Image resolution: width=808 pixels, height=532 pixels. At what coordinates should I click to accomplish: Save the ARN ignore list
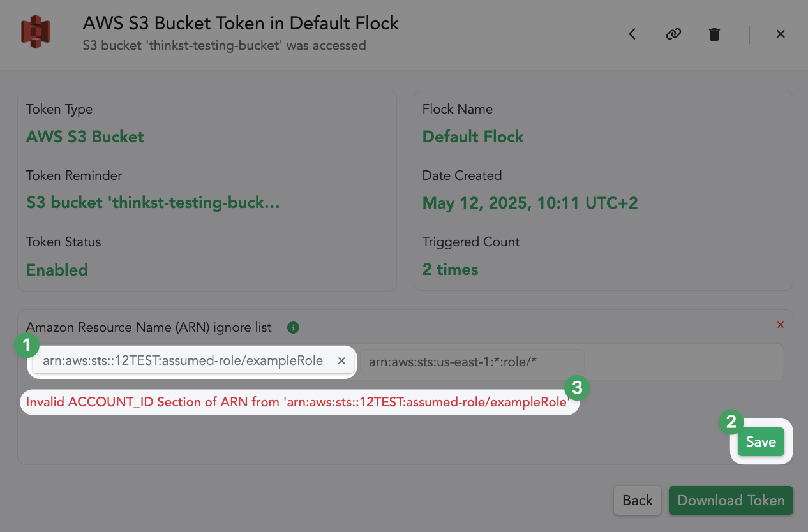pyautogui.click(x=761, y=441)
